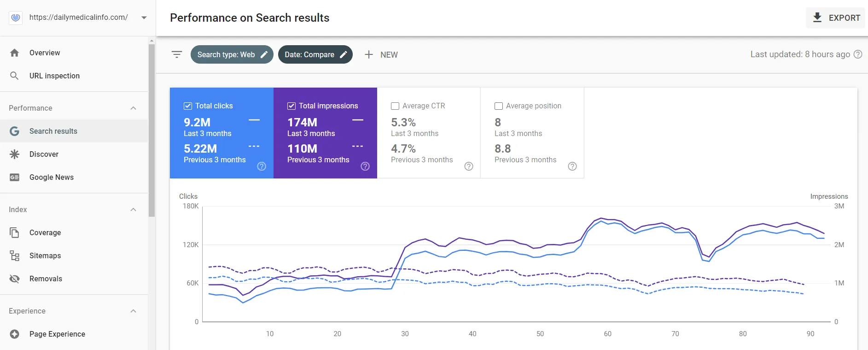
Task: Click the URL inspection magnifier icon
Action: (x=14, y=76)
